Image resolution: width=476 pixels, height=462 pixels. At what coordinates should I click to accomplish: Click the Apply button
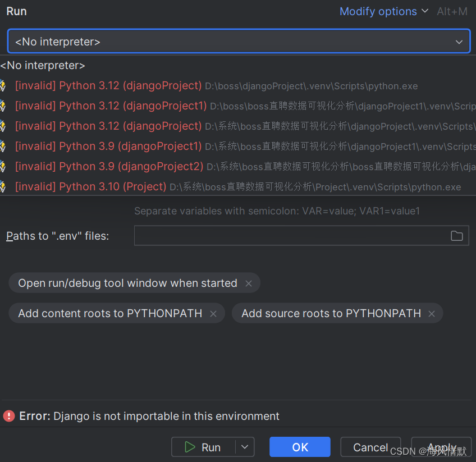[441, 447]
